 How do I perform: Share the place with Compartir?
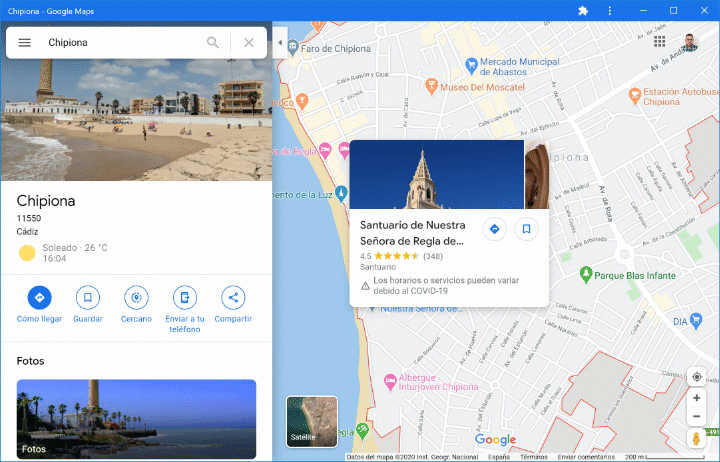pos(233,304)
